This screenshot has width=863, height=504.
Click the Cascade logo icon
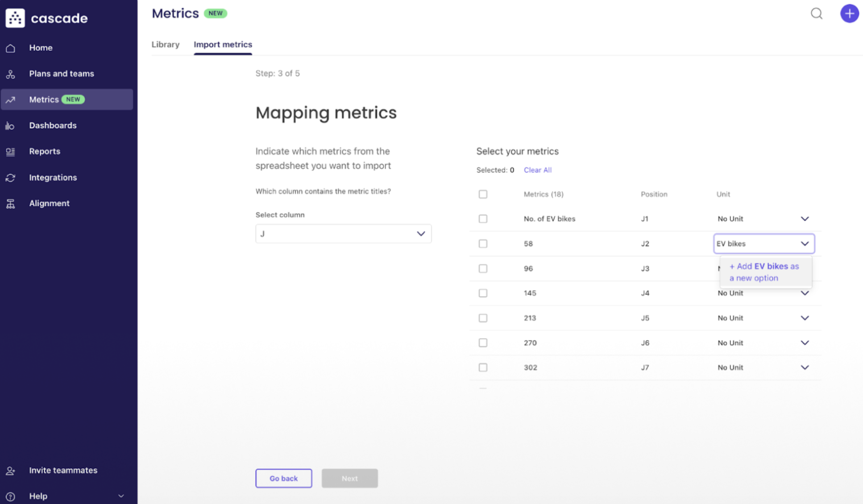point(15,18)
